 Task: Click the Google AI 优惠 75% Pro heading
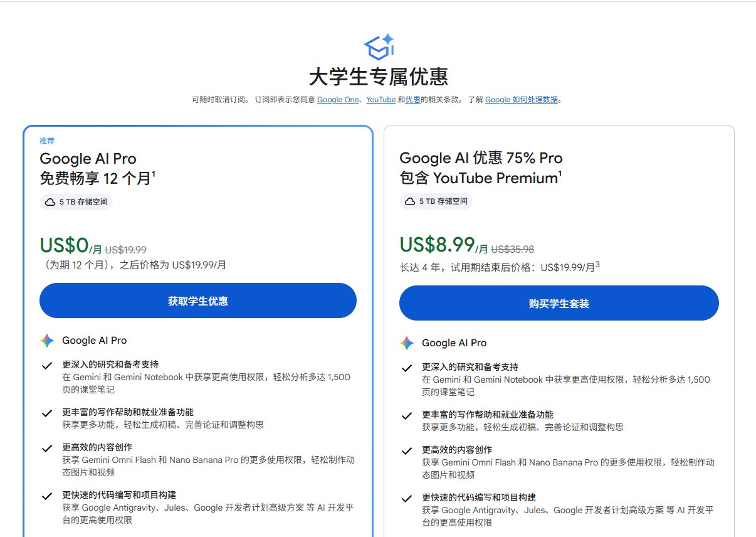click(x=481, y=158)
